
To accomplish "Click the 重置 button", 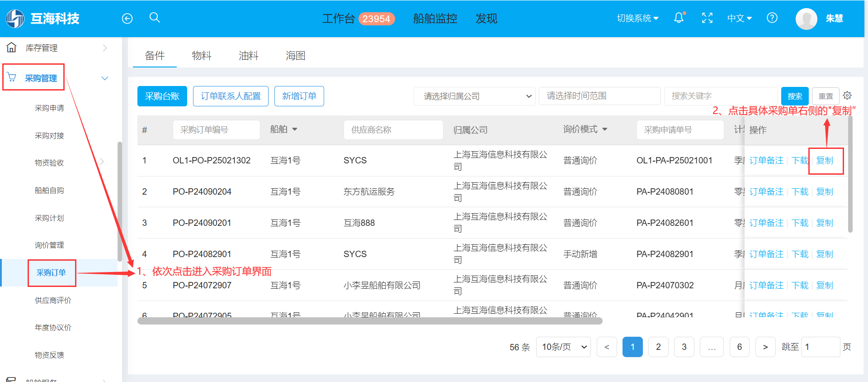I will coord(826,96).
